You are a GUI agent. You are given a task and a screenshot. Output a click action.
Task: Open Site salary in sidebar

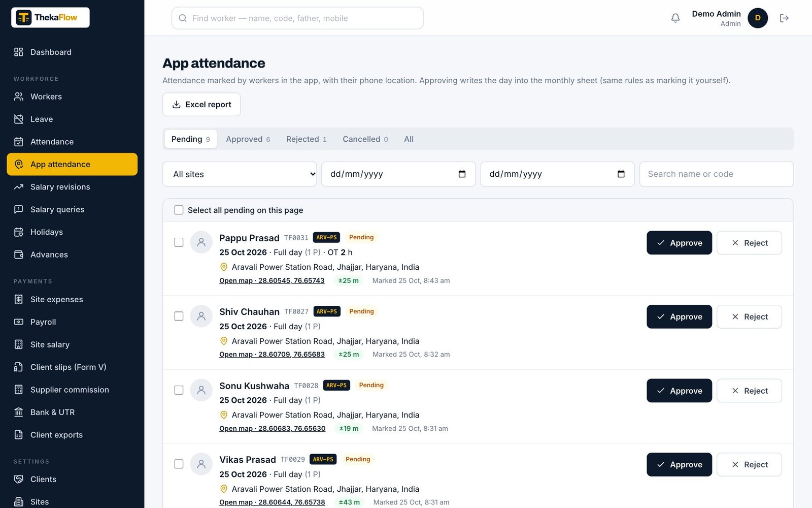72,344
